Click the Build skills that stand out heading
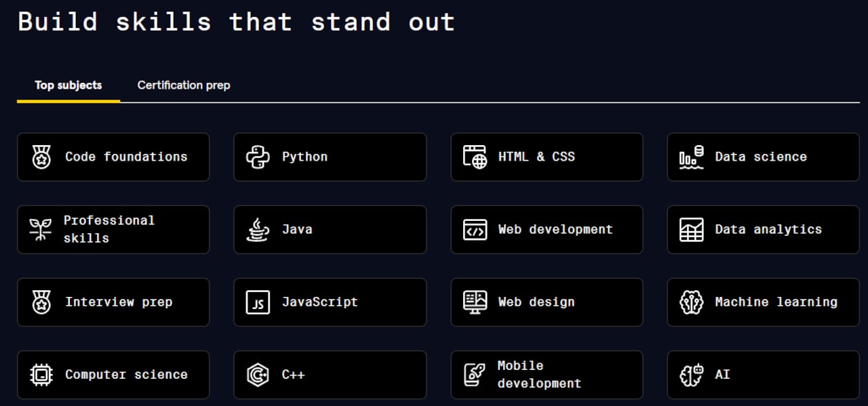The image size is (868, 406). [x=236, y=22]
